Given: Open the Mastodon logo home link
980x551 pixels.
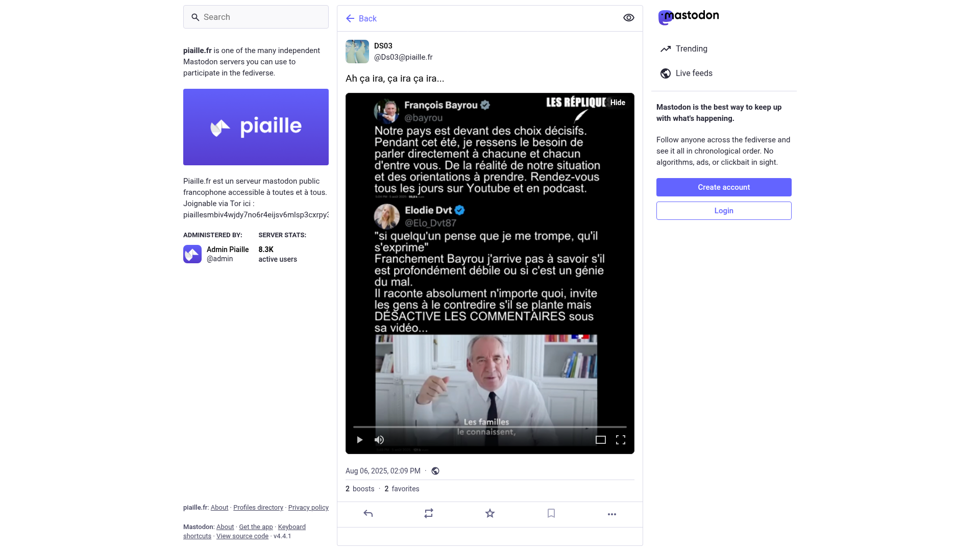Looking at the screenshot, I should [689, 17].
